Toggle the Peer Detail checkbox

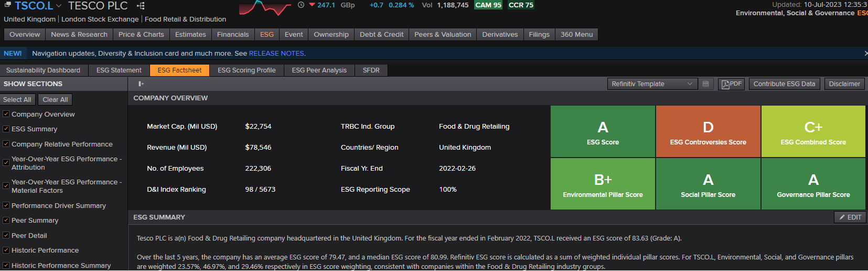[6, 235]
